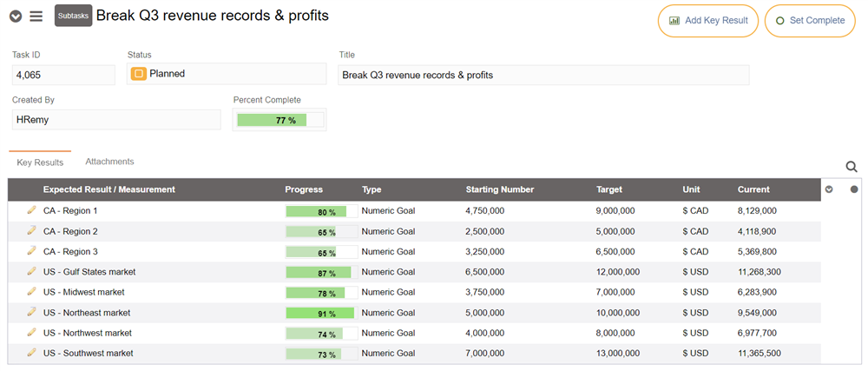Switch to the Attachments tab
Screen dimensions: 868x371
pos(109,162)
